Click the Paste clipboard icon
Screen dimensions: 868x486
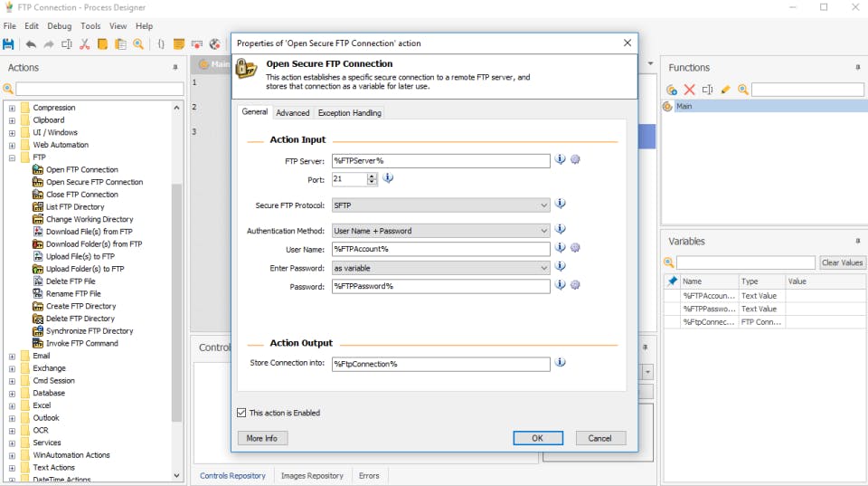coord(120,44)
